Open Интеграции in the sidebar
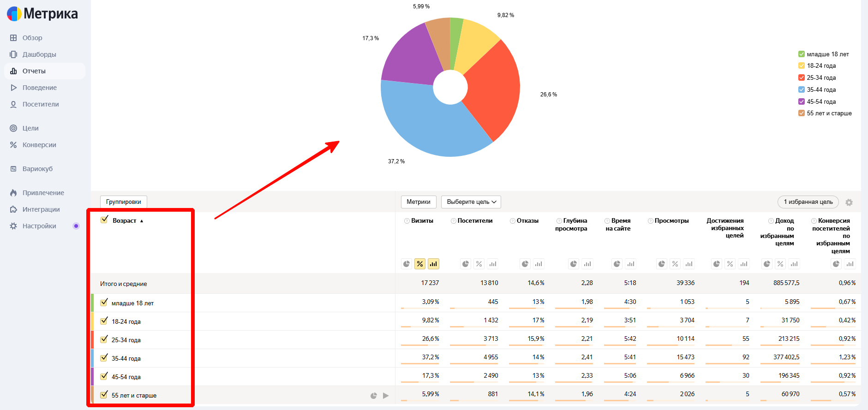868x410 pixels. (x=41, y=209)
